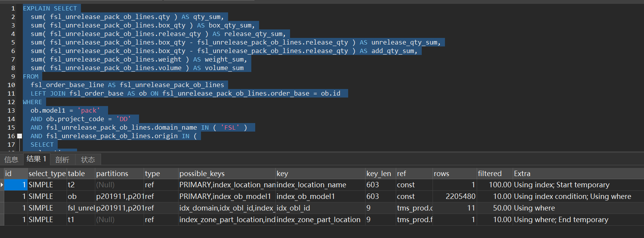The image size is (644, 238).
Task: Click the table column header
Action: click(x=81, y=174)
